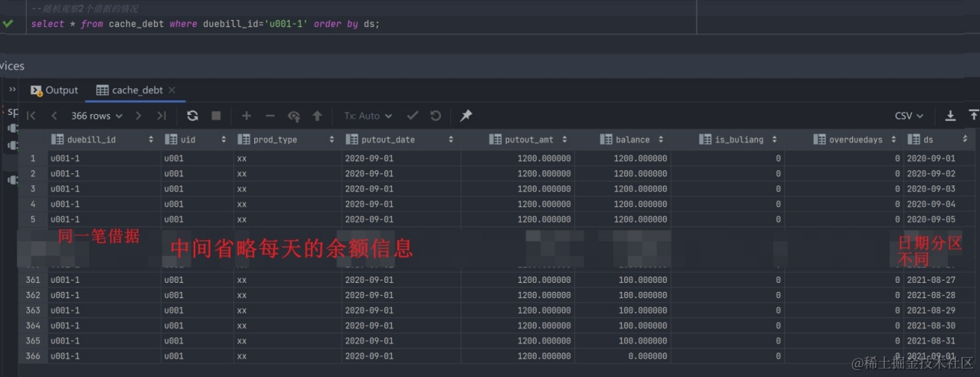
Task: Open the rows count dropdown
Action: coord(96,116)
